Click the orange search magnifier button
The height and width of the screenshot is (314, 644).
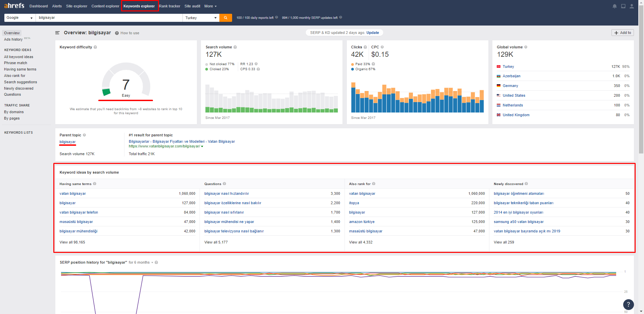tap(226, 18)
